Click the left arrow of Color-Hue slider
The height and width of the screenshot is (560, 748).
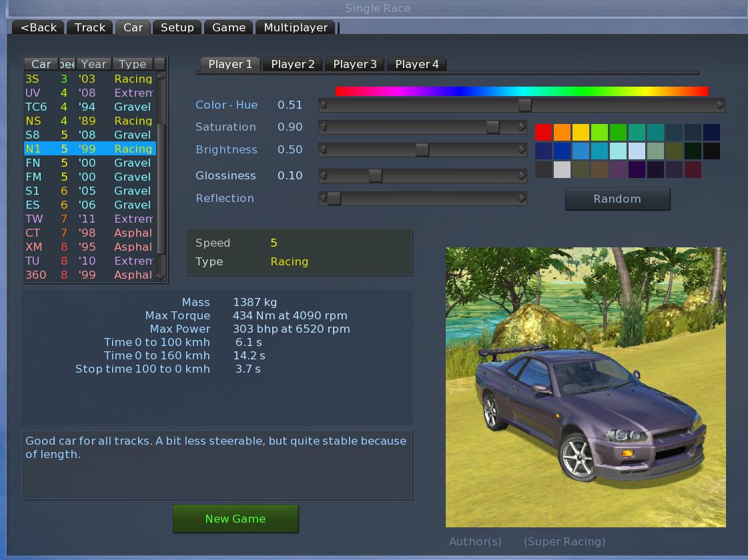click(x=324, y=105)
